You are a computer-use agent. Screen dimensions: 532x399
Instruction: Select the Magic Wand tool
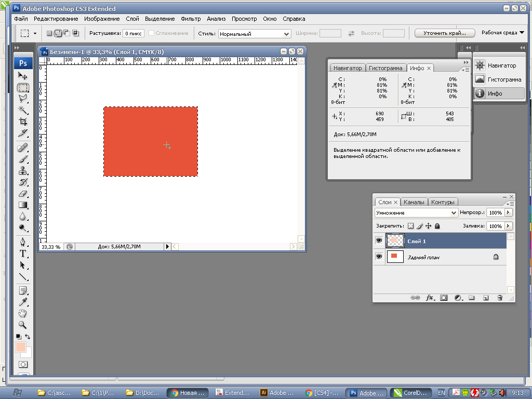click(23, 110)
